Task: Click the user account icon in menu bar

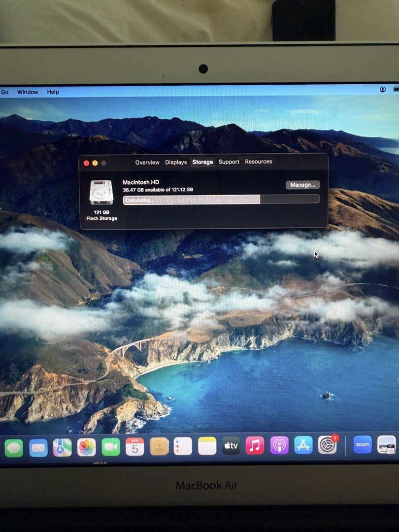Action: tap(383, 90)
